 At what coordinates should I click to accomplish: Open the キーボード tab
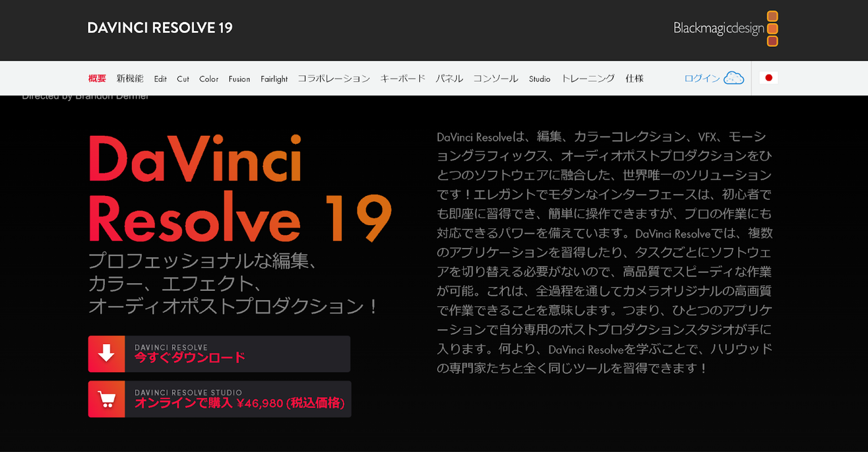403,79
